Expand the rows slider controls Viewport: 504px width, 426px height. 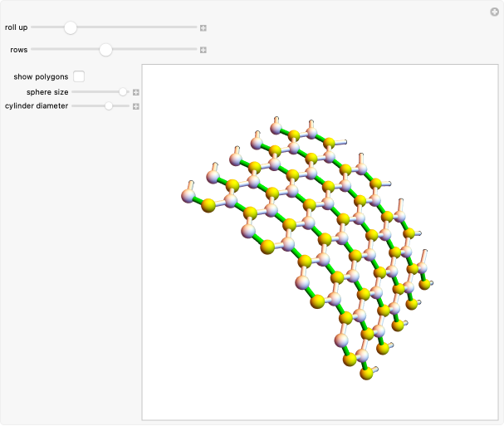pos(203,50)
